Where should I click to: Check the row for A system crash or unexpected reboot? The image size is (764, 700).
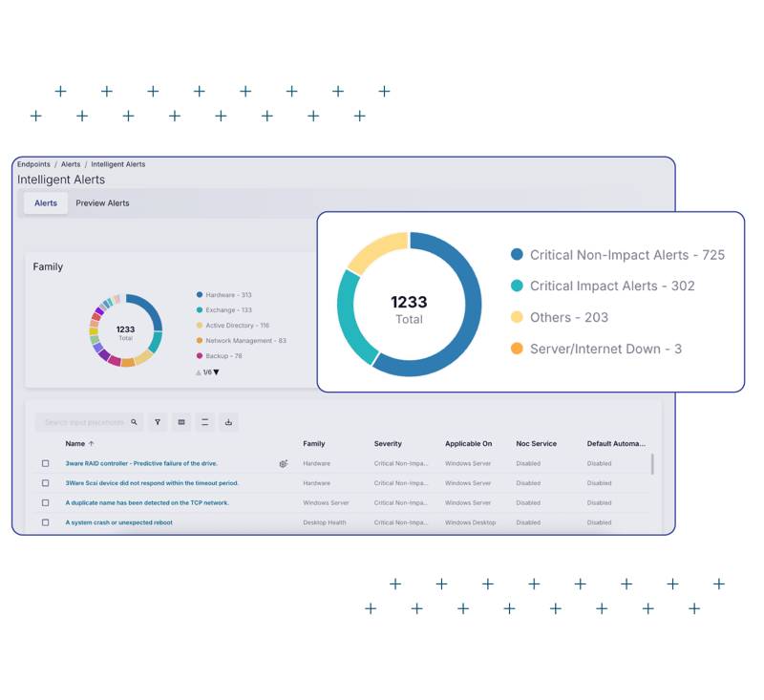click(x=43, y=522)
